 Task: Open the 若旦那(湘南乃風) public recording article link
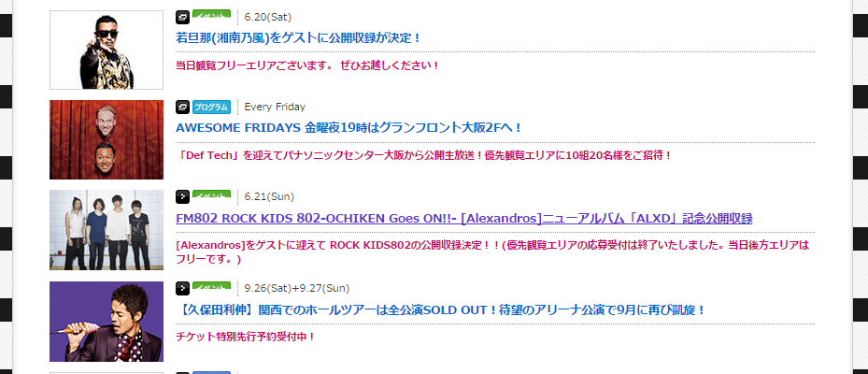pos(298,38)
